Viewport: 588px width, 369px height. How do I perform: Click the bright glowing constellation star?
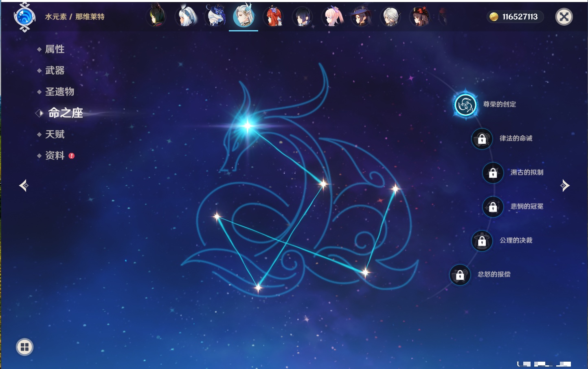click(247, 125)
